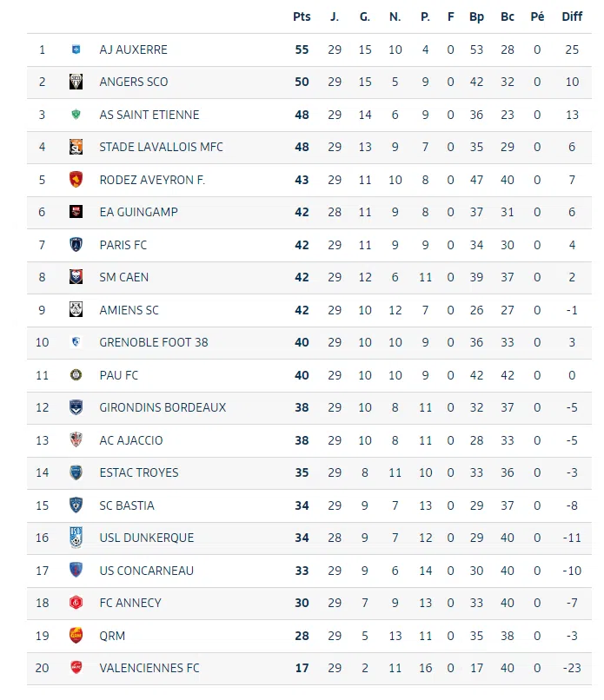Open the FC Annecy team link
Image resolution: width=604 pixels, height=700 pixels.
pos(130,603)
